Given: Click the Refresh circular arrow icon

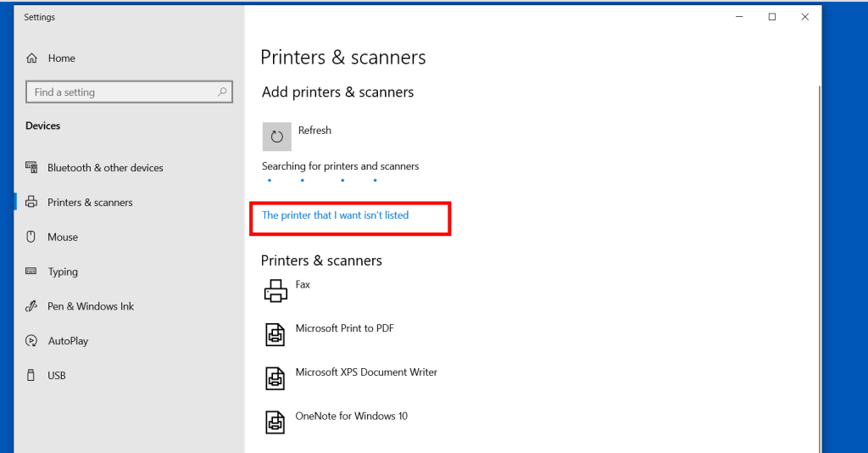Looking at the screenshot, I should 276,137.
